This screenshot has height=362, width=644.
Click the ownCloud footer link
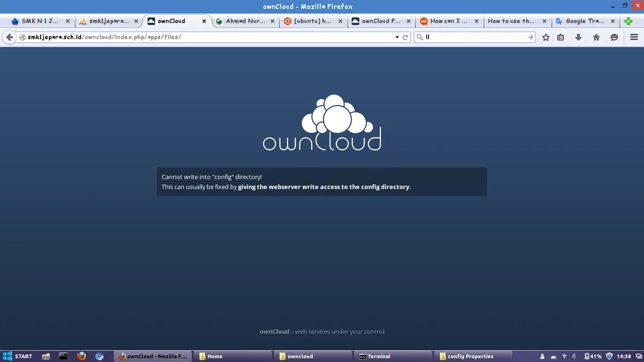(x=274, y=332)
